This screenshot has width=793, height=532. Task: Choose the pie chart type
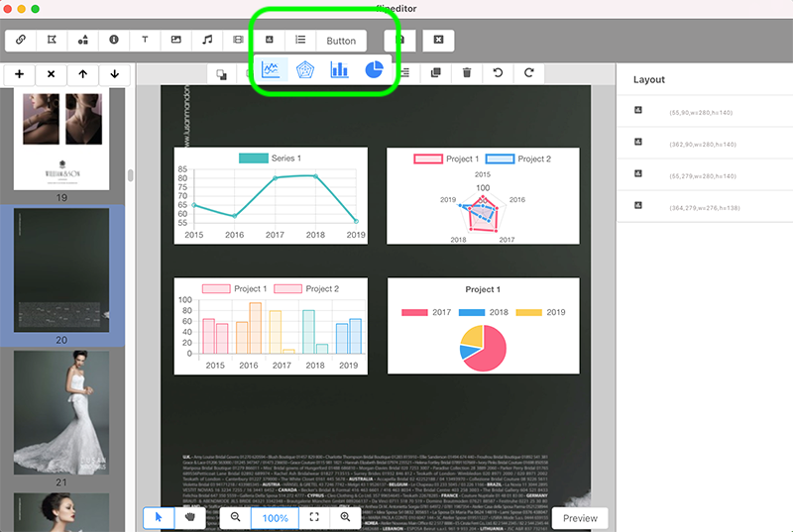tap(374, 69)
